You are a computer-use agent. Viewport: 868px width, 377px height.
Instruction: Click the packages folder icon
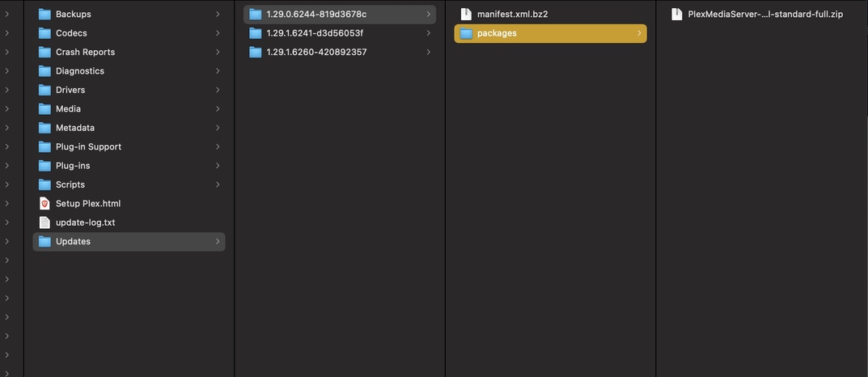pyautogui.click(x=466, y=33)
